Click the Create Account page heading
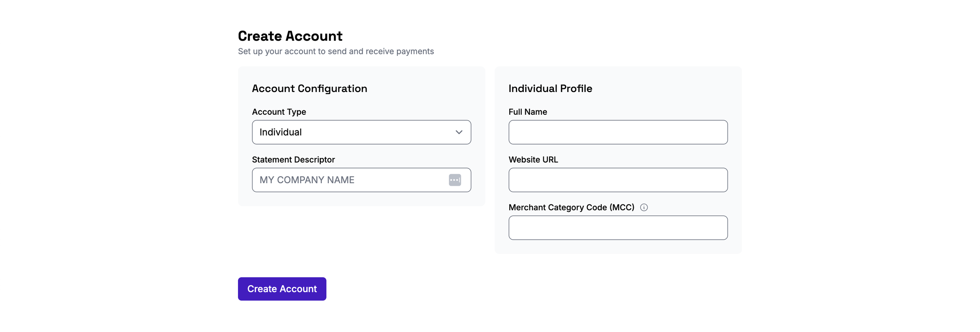 pyautogui.click(x=290, y=36)
